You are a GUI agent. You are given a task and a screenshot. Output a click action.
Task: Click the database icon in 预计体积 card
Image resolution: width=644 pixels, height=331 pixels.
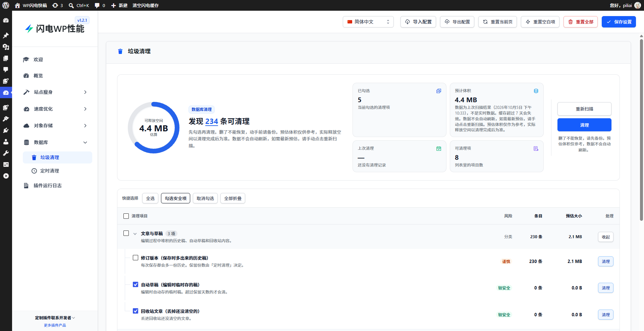(x=536, y=91)
